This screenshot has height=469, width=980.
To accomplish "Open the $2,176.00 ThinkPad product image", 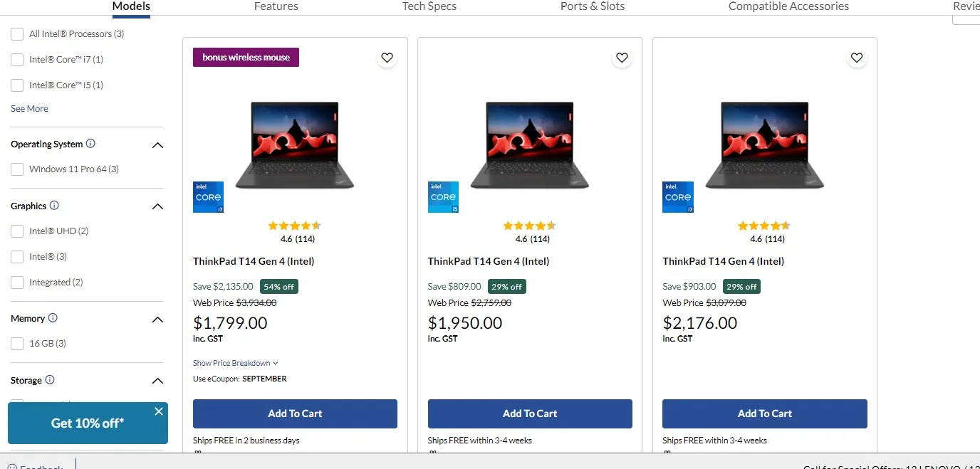I will click(764, 145).
